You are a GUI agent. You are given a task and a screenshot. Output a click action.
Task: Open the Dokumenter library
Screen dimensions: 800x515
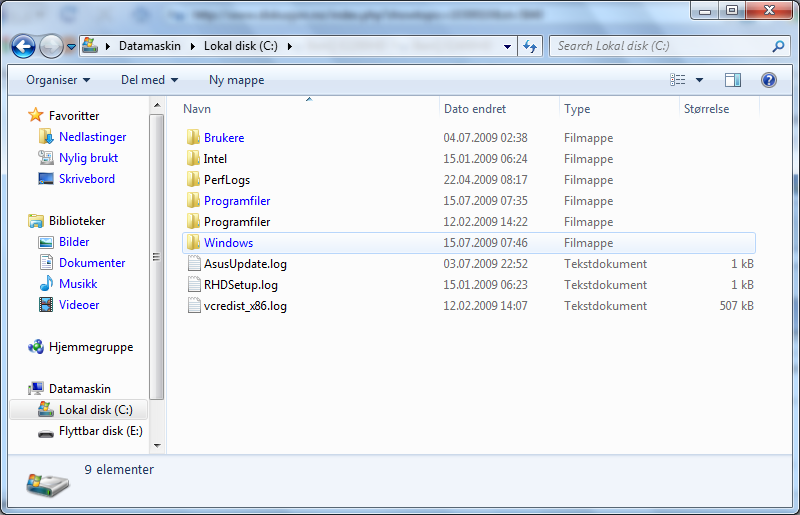tap(92, 262)
